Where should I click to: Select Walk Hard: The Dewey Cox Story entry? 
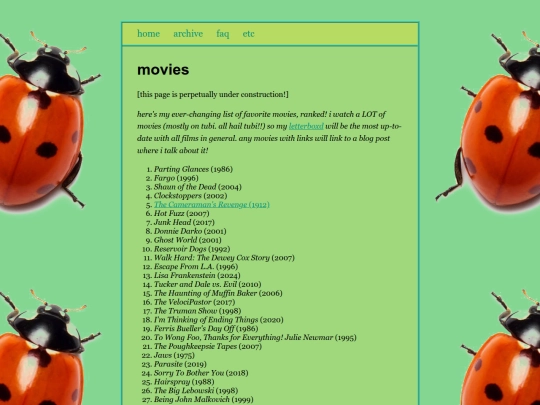(x=224, y=258)
